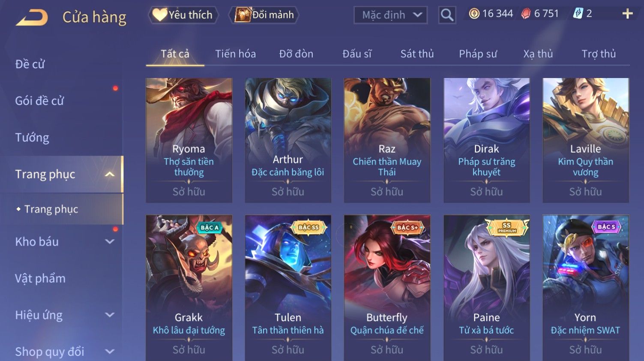644x361 pixels.
Task: Click the blue ticket currency icon
Action: pos(578,14)
